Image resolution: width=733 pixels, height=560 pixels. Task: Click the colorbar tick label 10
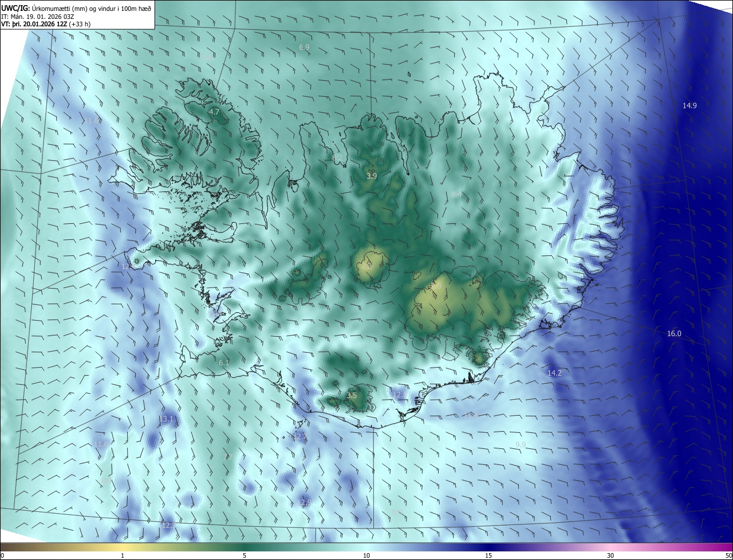coord(366,555)
